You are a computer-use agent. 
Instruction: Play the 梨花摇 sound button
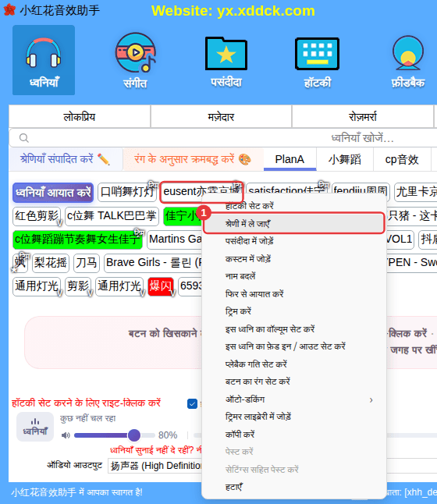pos(51,263)
